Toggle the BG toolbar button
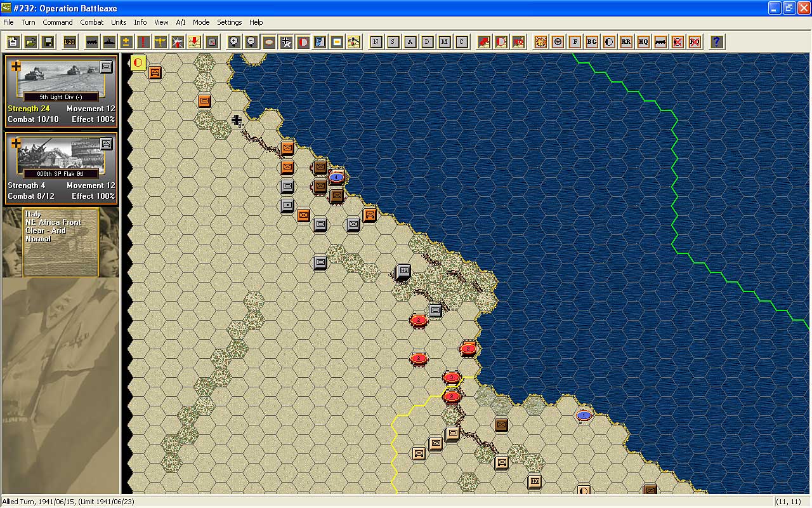The height and width of the screenshot is (508, 812). pyautogui.click(x=592, y=42)
